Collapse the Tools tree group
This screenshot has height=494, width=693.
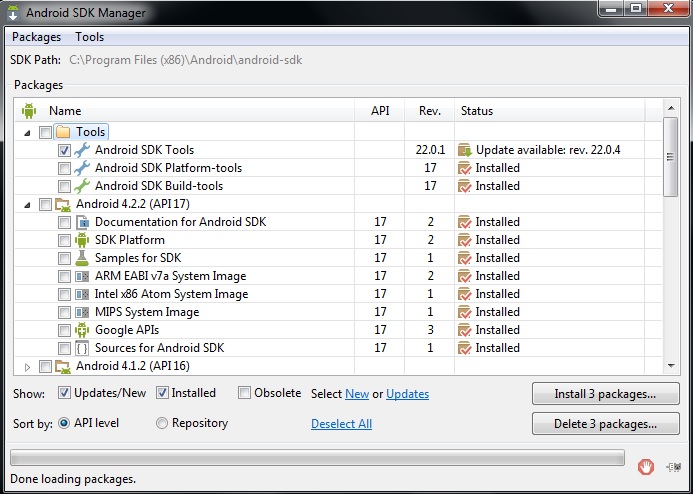[27, 132]
